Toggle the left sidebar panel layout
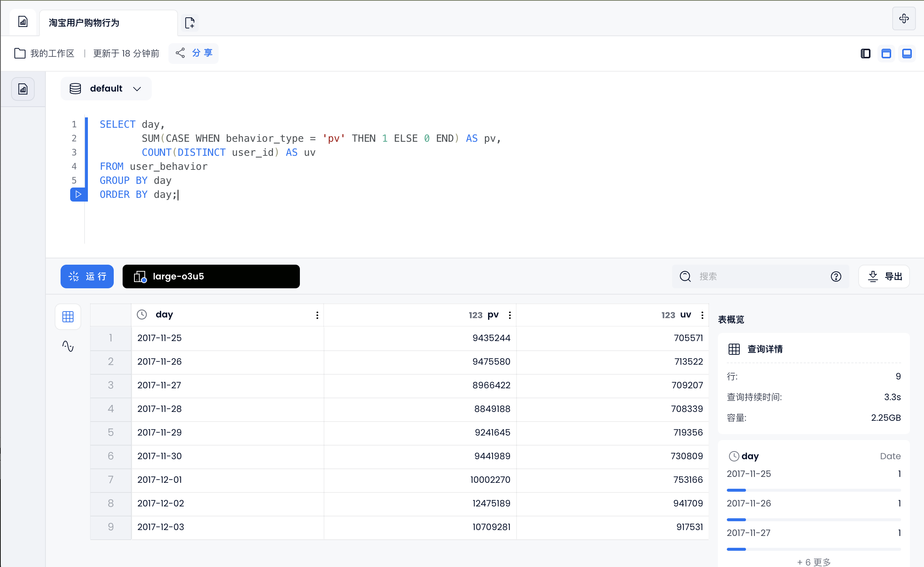 point(866,54)
